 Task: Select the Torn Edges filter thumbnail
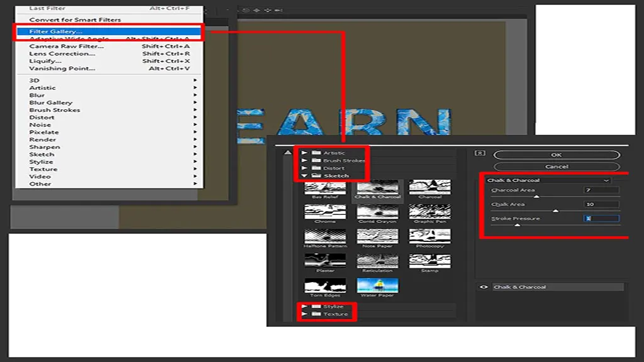[325, 288]
